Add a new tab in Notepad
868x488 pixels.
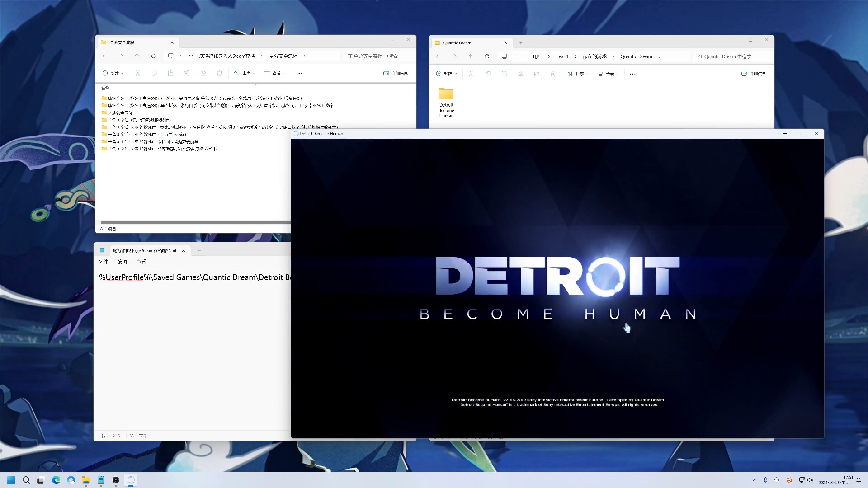tap(199, 250)
